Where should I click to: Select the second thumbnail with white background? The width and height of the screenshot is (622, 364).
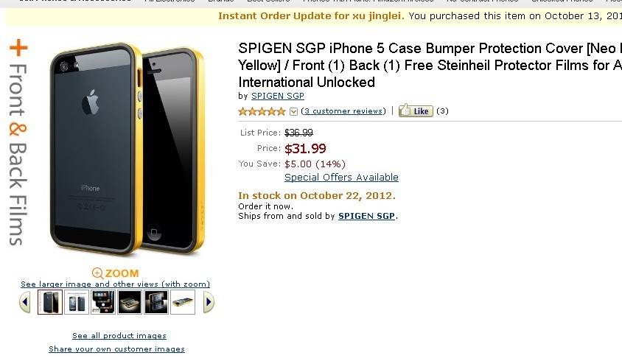(77, 302)
